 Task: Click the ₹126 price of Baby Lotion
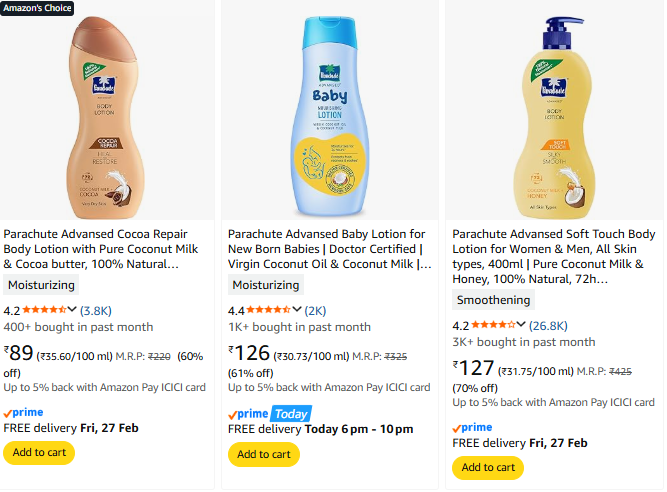click(x=249, y=352)
